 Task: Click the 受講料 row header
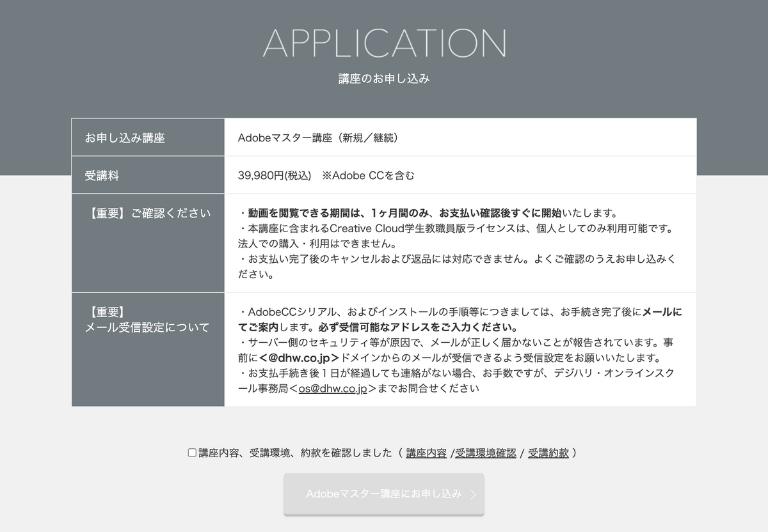(148, 175)
